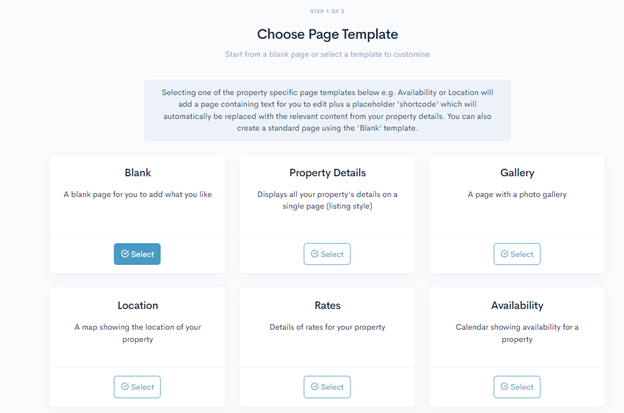Choose the Location map template
The width and height of the screenshot is (624, 413).
(x=137, y=387)
